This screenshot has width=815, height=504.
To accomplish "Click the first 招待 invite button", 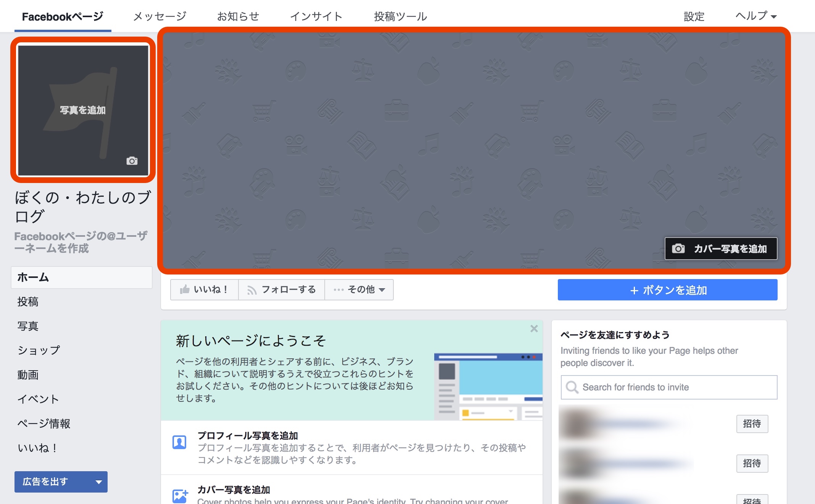I will pos(752,424).
